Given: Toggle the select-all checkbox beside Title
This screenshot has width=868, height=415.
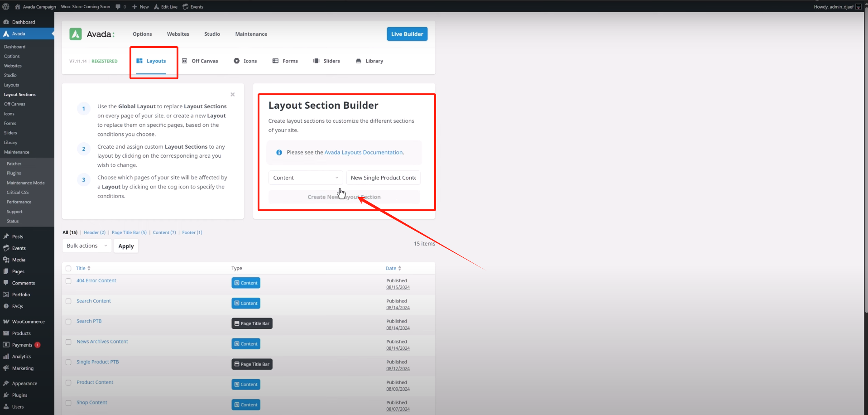Looking at the screenshot, I should tap(68, 269).
